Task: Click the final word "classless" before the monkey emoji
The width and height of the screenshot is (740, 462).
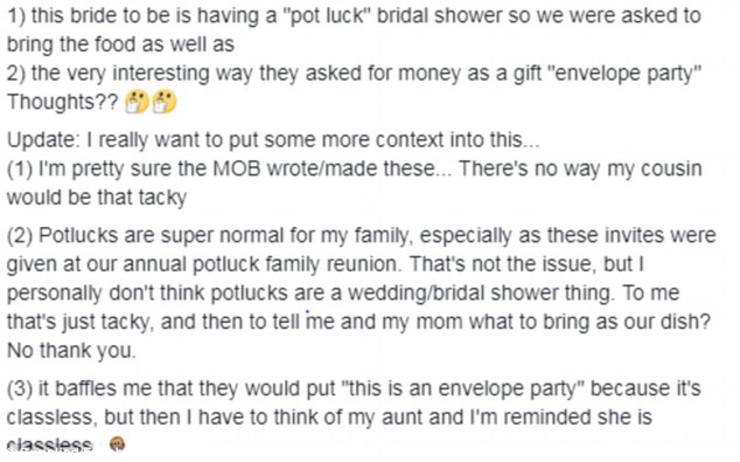Action: click(50, 446)
